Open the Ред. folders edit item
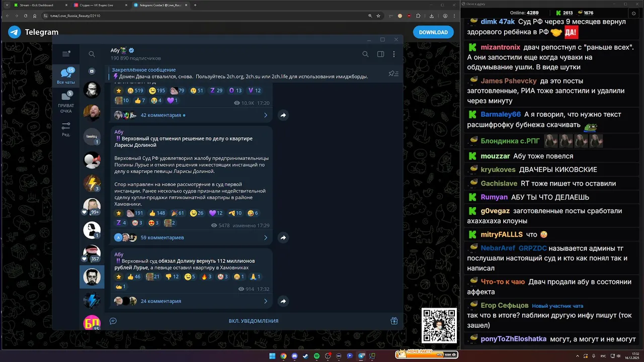The width and height of the screenshot is (644, 362). point(66,129)
